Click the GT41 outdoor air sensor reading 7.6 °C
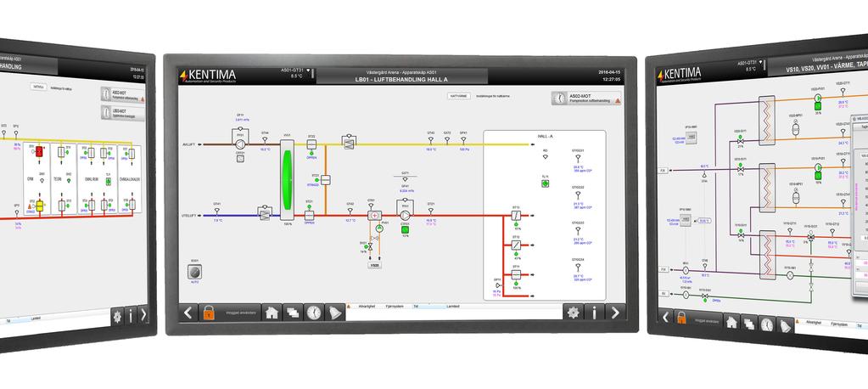The image size is (868, 389). pyautogui.click(x=217, y=211)
